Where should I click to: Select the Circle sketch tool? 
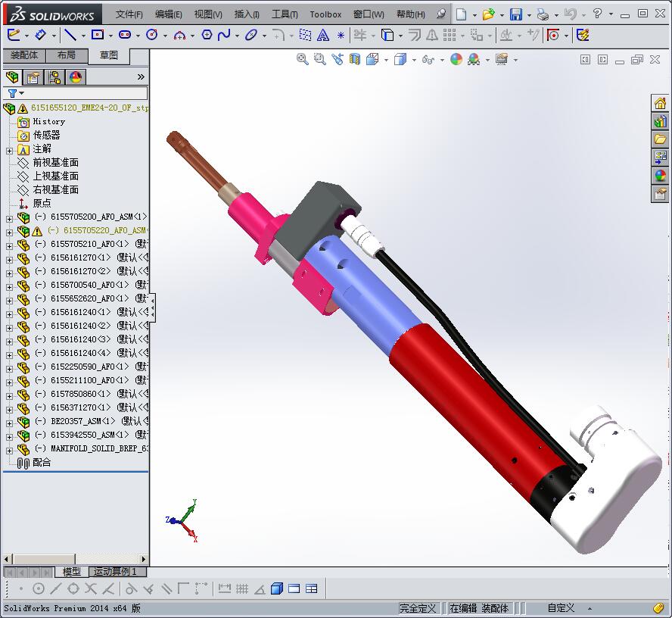[151, 35]
